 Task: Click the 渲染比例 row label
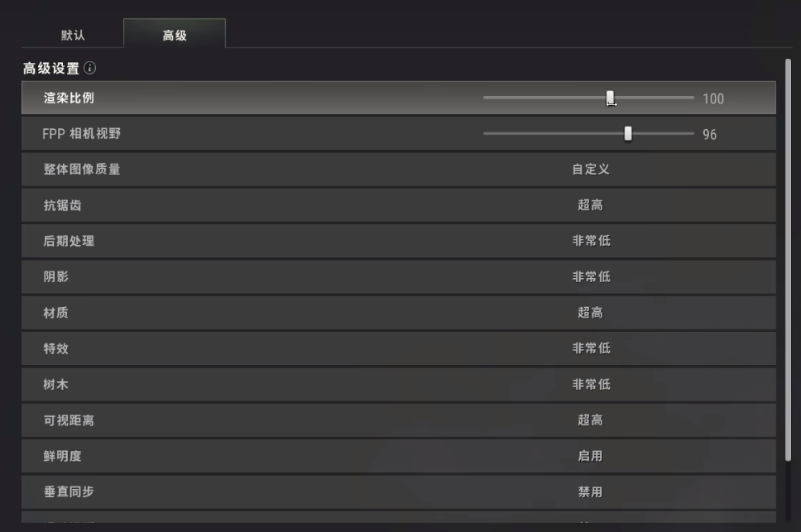click(x=69, y=98)
